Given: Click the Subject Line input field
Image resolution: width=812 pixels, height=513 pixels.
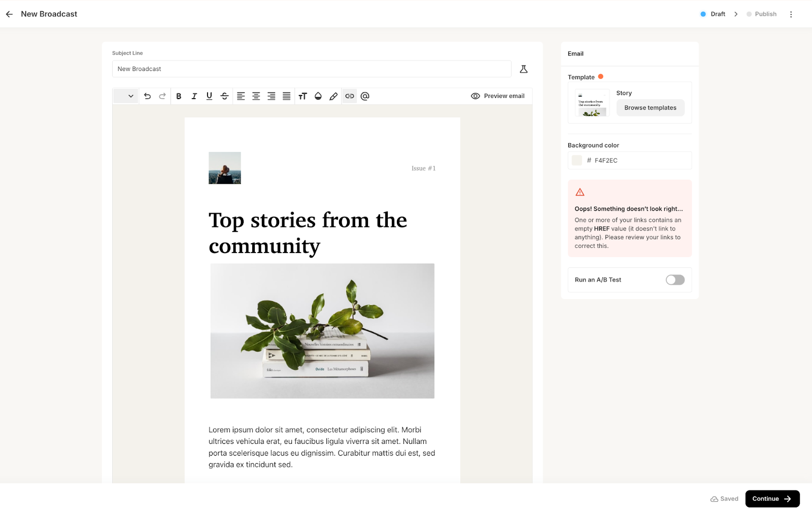Looking at the screenshot, I should click(x=312, y=69).
